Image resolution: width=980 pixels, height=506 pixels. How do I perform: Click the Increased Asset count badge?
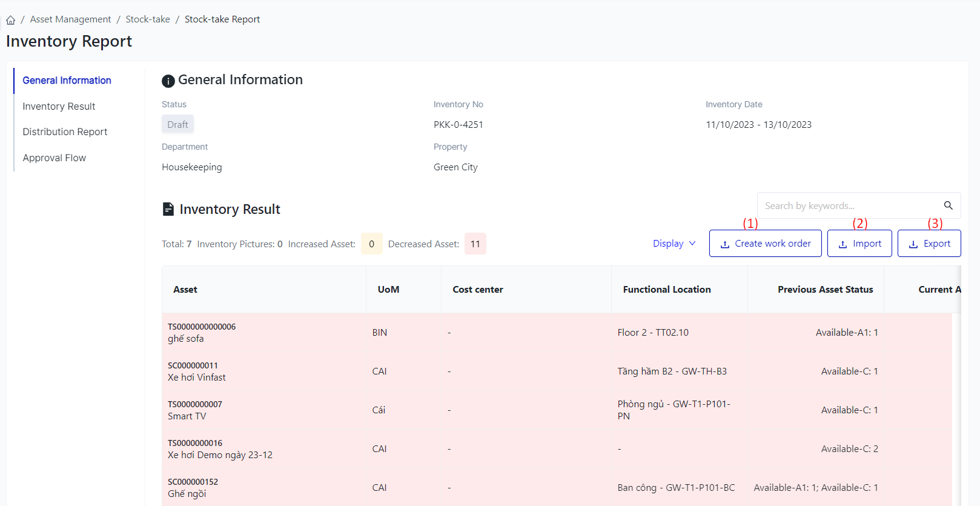(371, 244)
